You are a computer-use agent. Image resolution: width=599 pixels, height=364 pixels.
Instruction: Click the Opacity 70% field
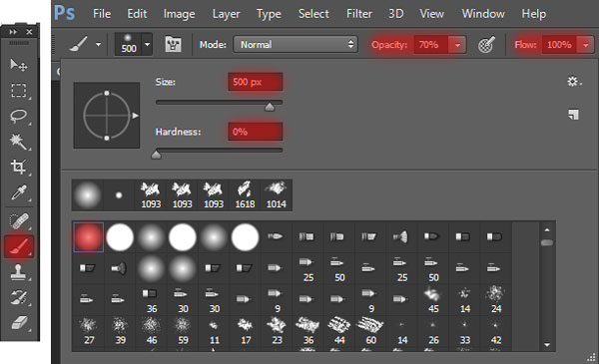(431, 45)
